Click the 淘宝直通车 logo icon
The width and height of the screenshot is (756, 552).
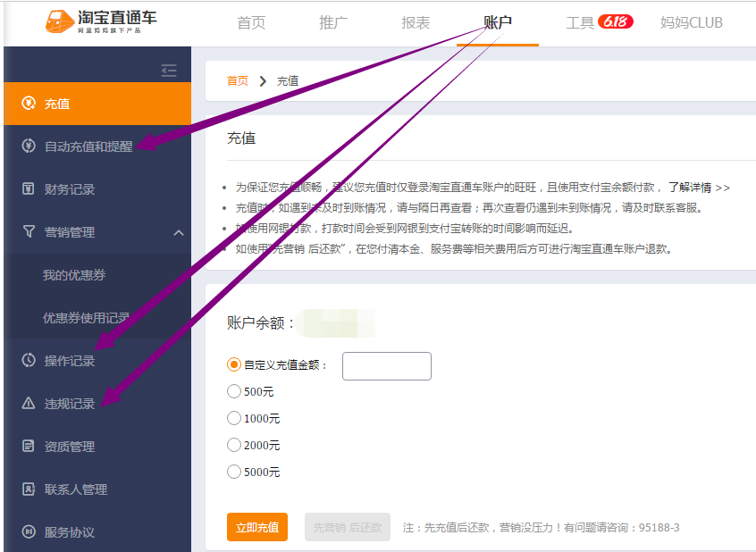(60, 22)
